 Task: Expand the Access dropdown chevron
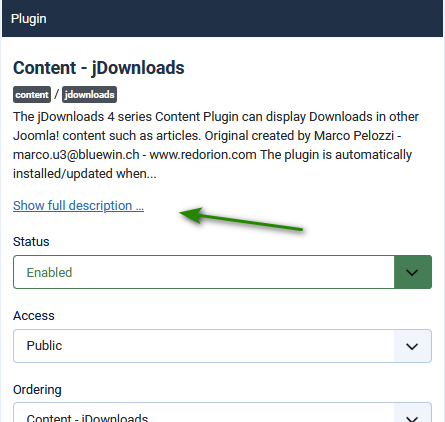coord(413,346)
